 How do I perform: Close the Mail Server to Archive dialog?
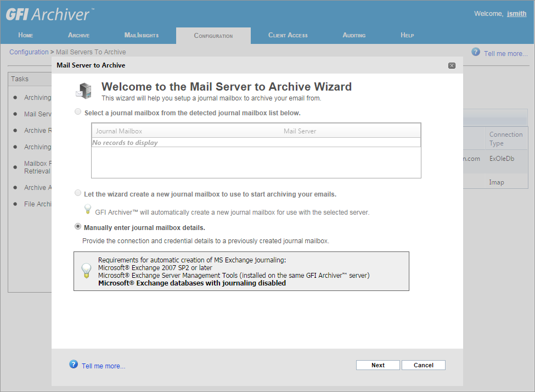coord(452,65)
